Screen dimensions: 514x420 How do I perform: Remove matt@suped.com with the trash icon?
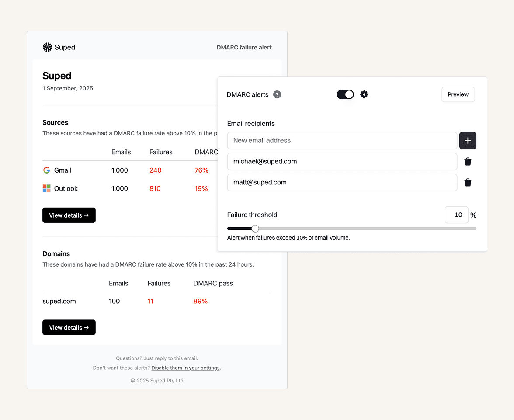(x=468, y=182)
